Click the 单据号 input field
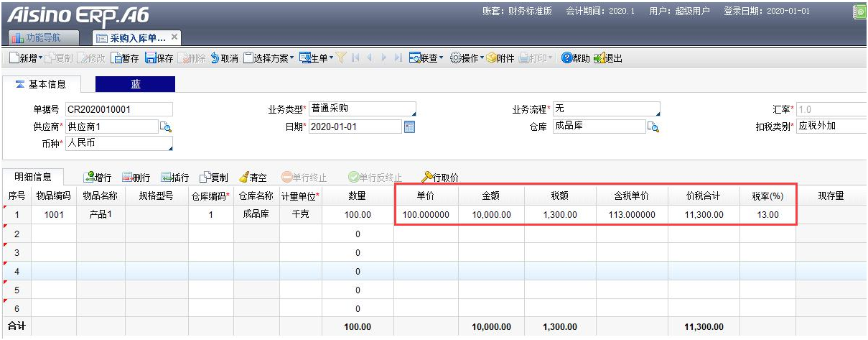The height and width of the screenshot is (340, 868). pyautogui.click(x=118, y=109)
